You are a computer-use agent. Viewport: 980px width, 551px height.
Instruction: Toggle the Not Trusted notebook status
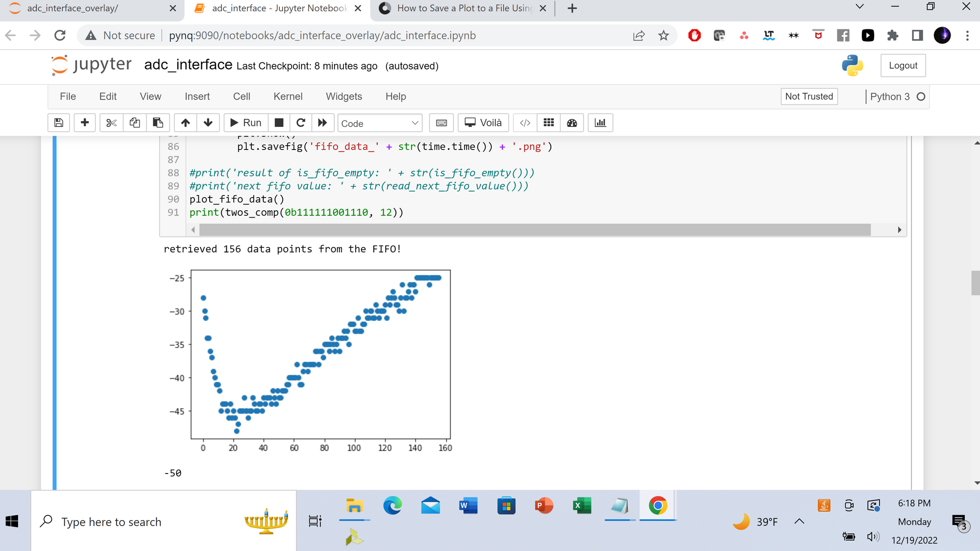coord(808,97)
